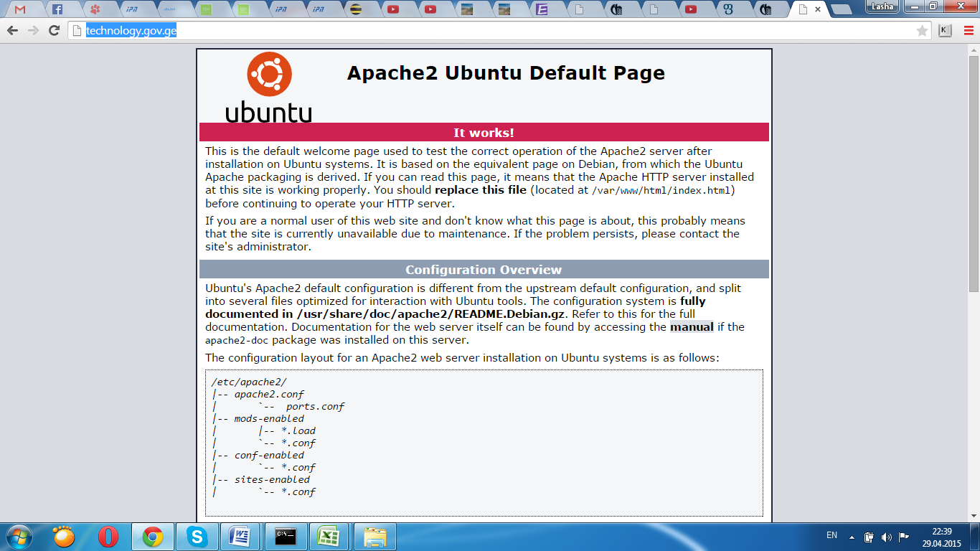Open Windows Explorer from the taskbar

pos(375,537)
